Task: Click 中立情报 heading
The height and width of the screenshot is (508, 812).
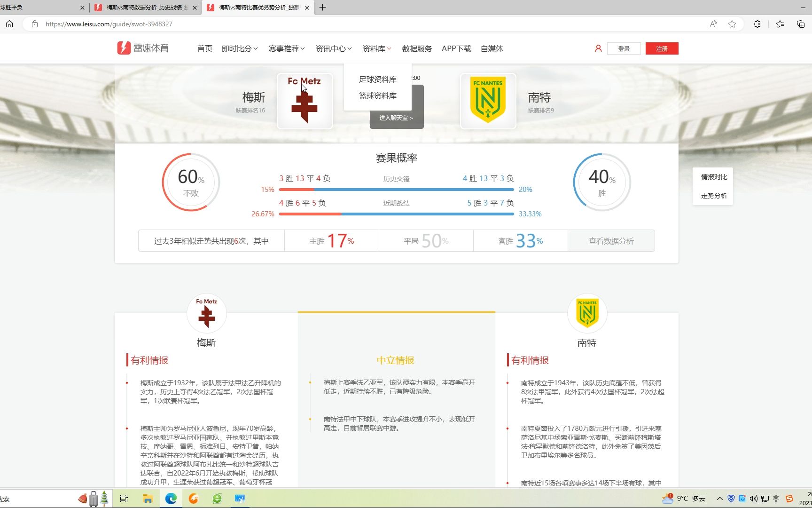Action: [396, 360]
